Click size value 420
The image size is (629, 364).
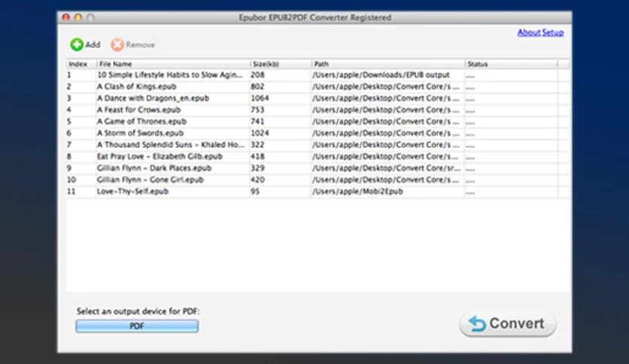coord(257,180)
